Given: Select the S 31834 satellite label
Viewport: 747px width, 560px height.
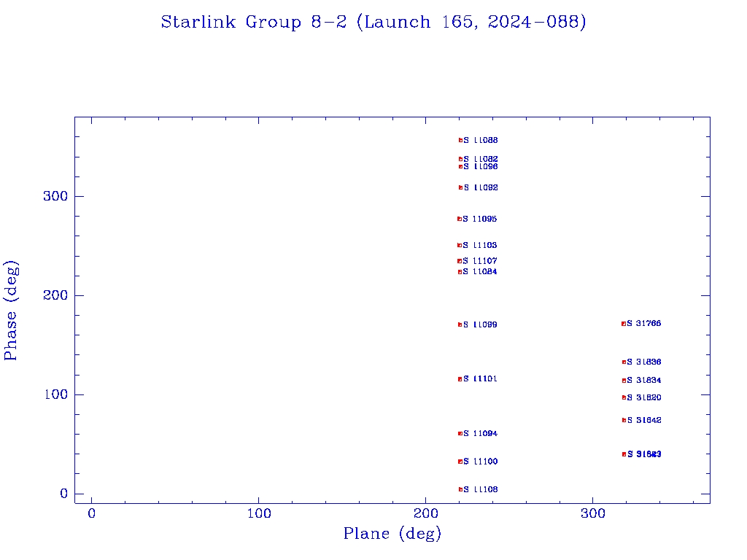Looking at the screenshot, I should click(644, 381).
